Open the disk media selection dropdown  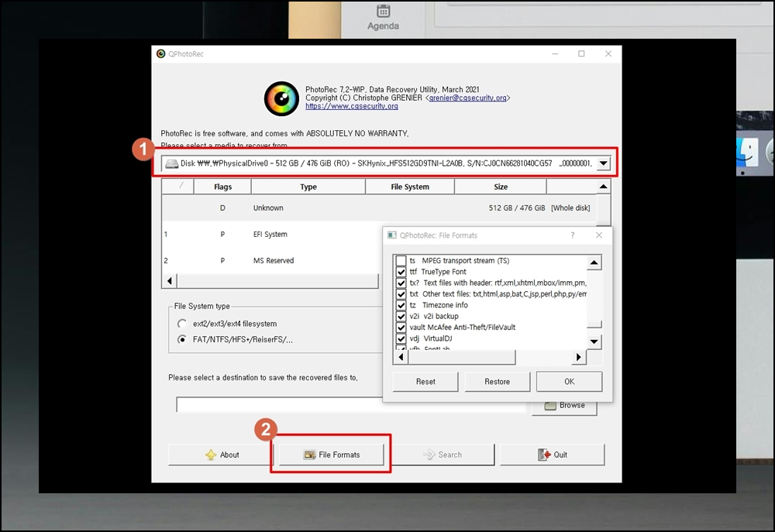[x=604, y=163]
